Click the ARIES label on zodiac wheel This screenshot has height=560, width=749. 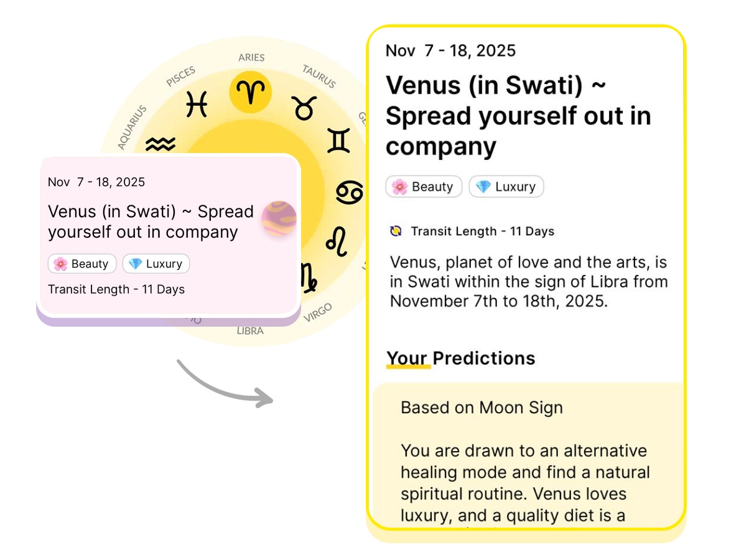click(251, 58)
